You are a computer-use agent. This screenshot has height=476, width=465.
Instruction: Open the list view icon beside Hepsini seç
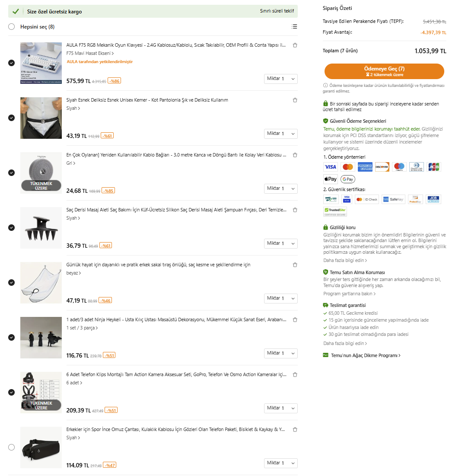[294, 27]
